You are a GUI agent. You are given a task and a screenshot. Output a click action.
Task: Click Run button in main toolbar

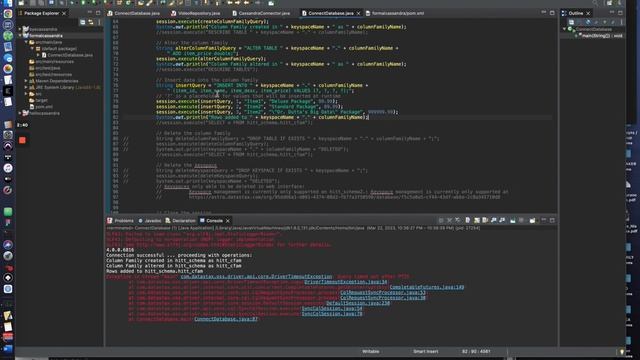pos(83,3)
